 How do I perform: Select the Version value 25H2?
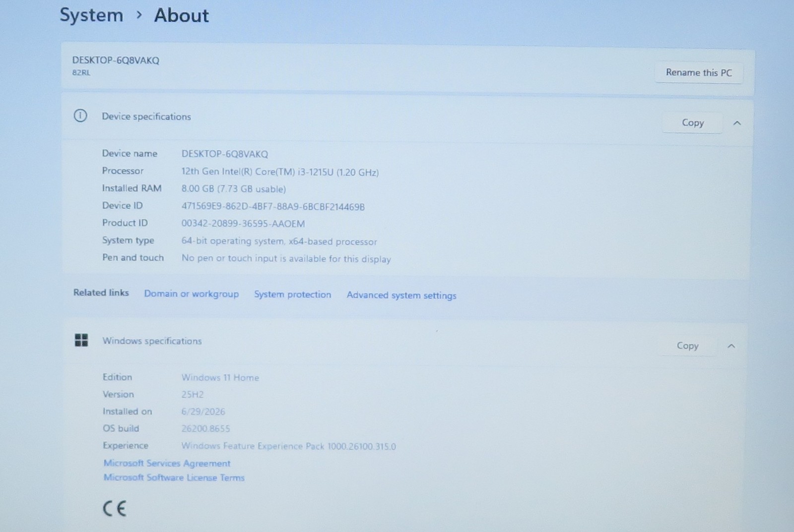[x=193, y=395]
